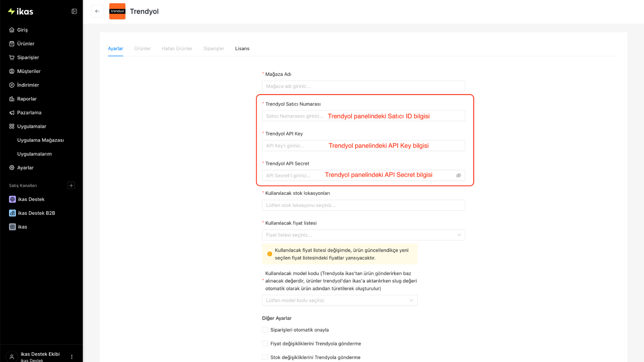This screenshot has height=362, width=644.
Task: Switch to the Lisans tab
Action: coord(242,49)
